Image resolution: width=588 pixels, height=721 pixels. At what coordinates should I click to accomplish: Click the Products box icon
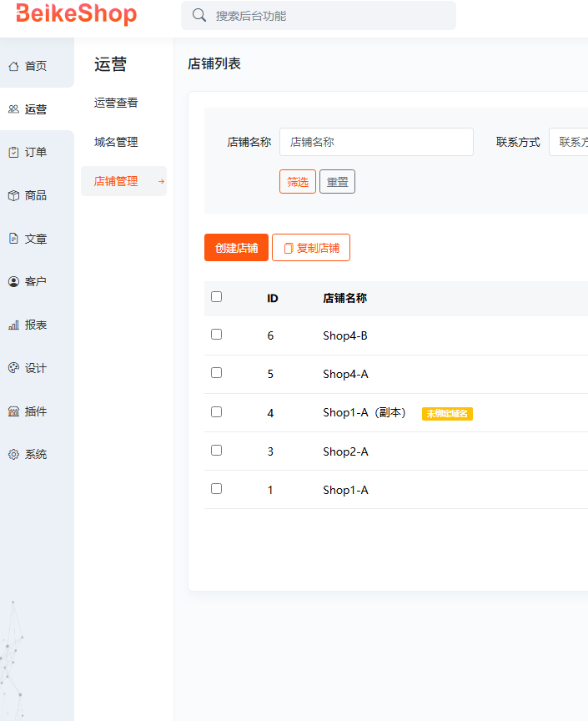(13, 195)
